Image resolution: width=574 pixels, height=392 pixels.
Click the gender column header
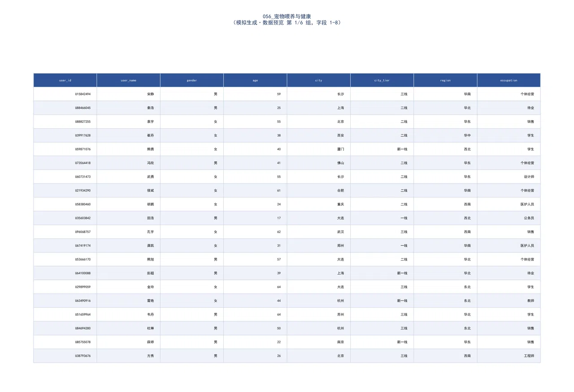tap(192, 80)
